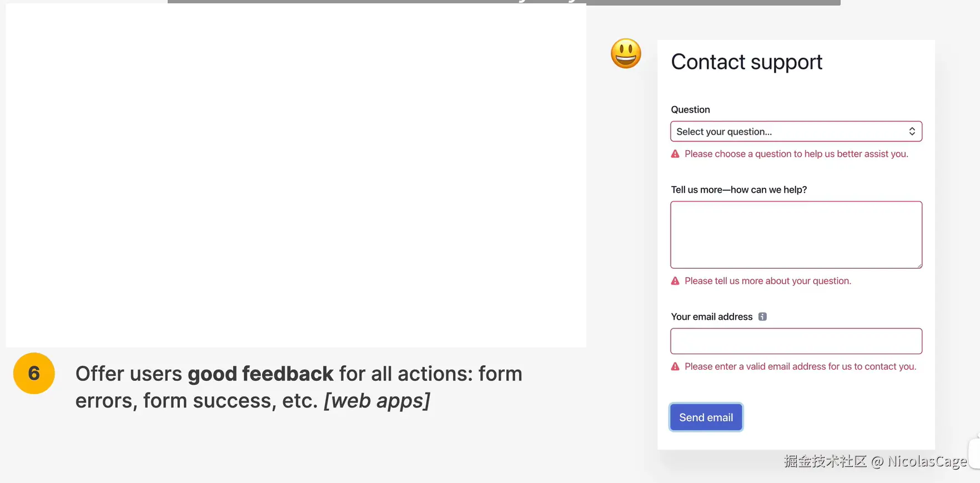
Task: Click warning icon under Question dropdown
Action: [675, 154]
